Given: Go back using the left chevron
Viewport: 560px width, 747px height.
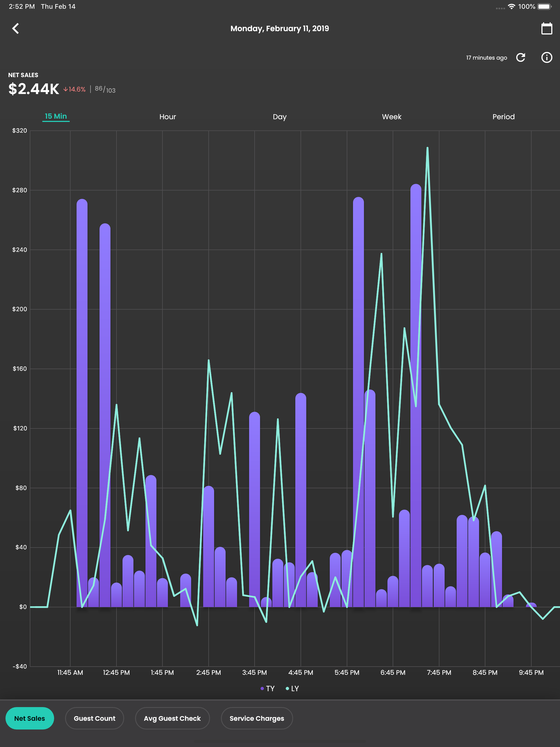Looking at the screenshot, I should click(x=16, y=28).
